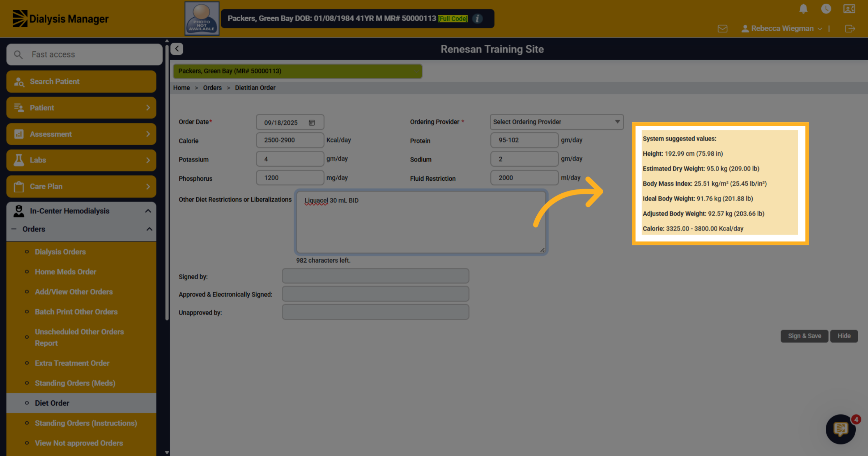Click the clock history icon

pos(826,9)
